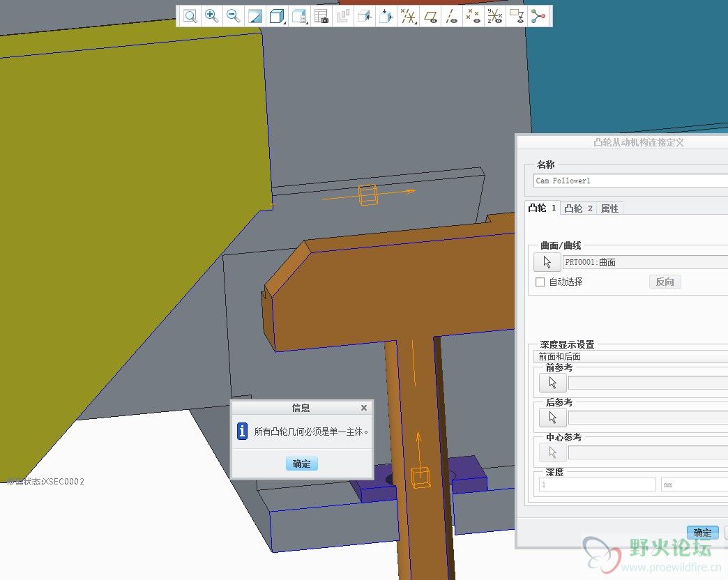Open the datum display filters icon
The width and height of the screenshot is (728, 580).
click(x=409, y=16)
